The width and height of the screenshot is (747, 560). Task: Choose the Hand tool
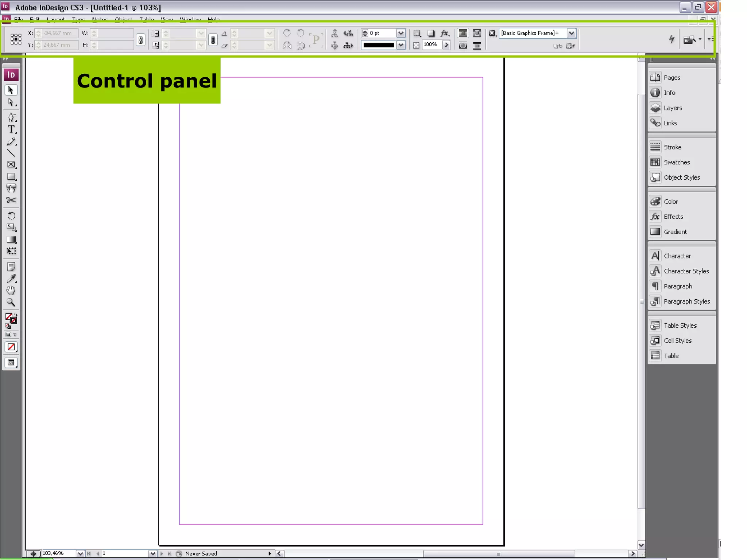(x=11, y=291)
